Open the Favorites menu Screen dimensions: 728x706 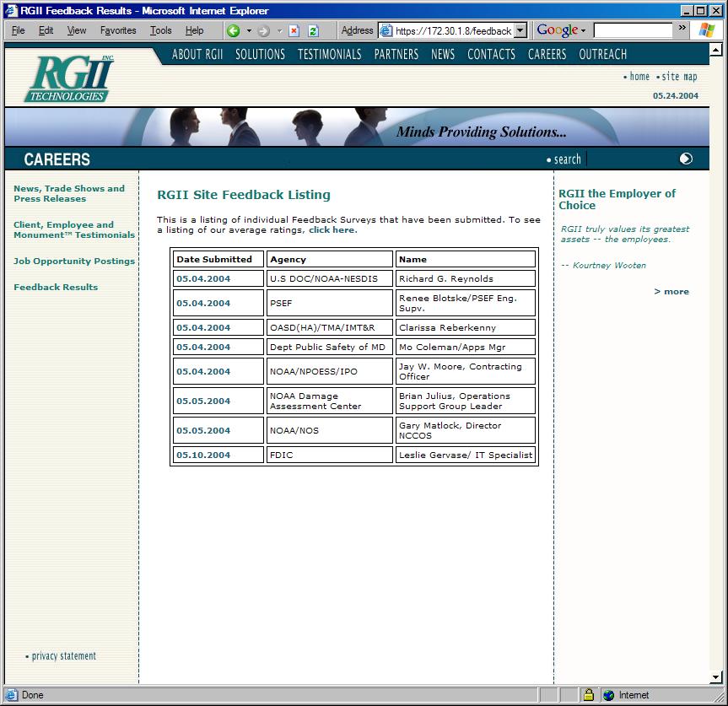pyautogui.click(x=118, y=30)
